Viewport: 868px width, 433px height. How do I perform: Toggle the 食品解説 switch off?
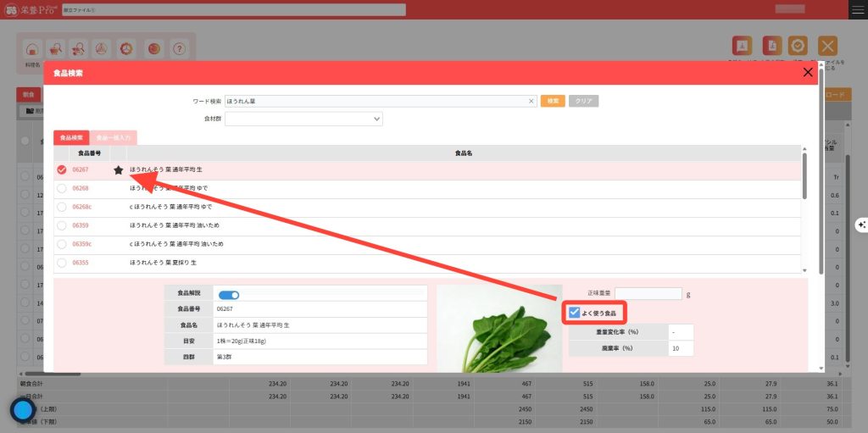click(x=229, y=295)
